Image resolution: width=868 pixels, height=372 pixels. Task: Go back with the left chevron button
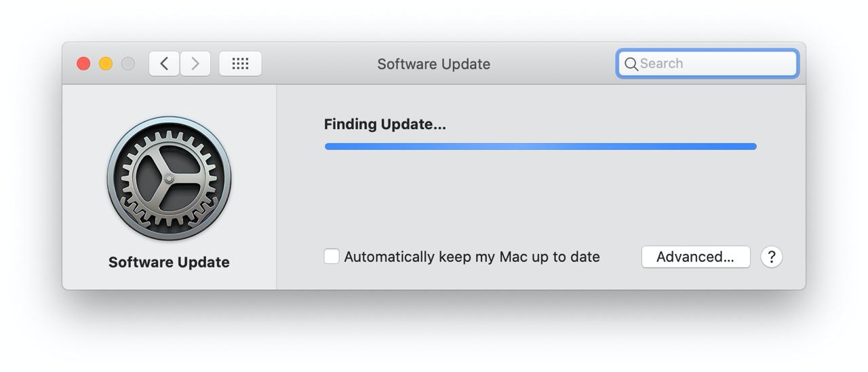(164, 64)
